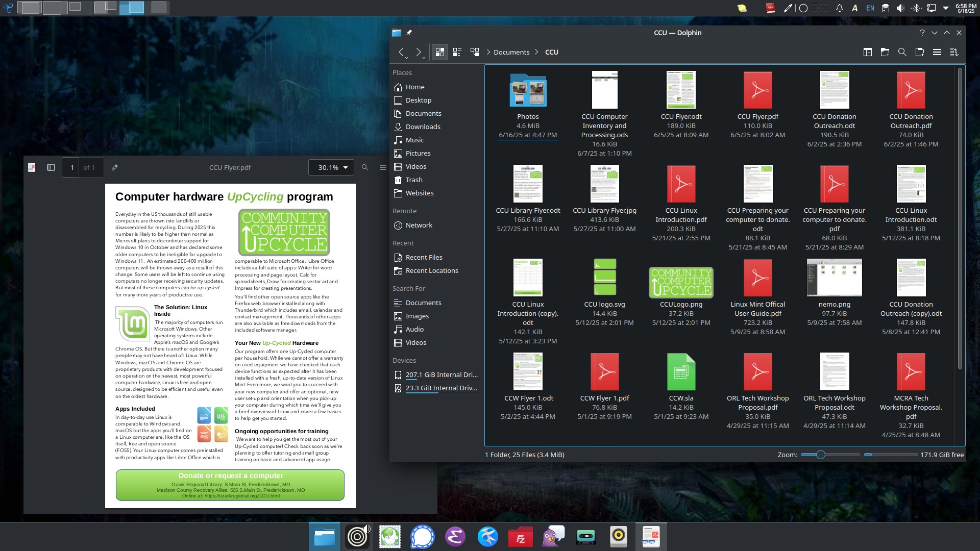Viewport: 980px width, 551px height.
Task: Launch Signal from the taskbar
Action: coord(422,536)
